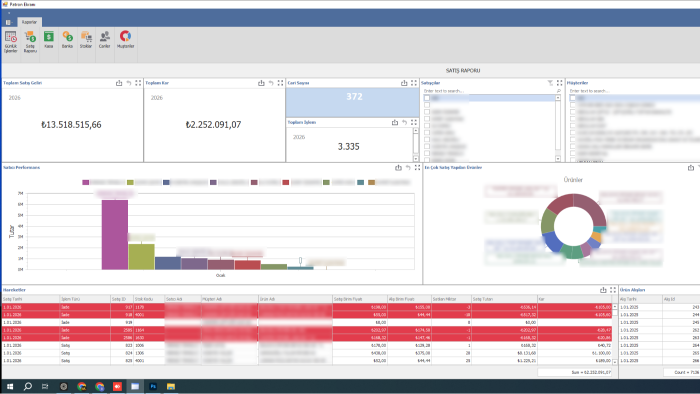This screenshot has height=394, width=700.
Task: Select the tall magenta bar in the chart
Action: pos(115,235)
